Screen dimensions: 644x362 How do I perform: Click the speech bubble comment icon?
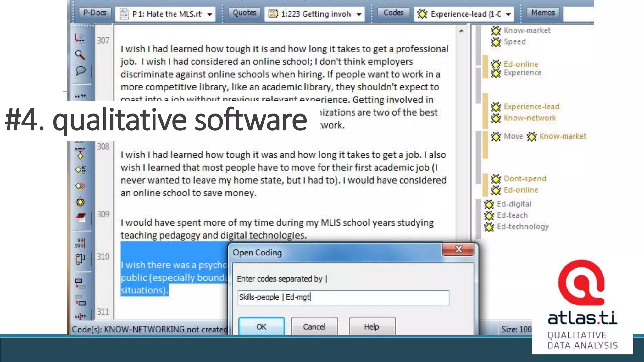[80, 71]
